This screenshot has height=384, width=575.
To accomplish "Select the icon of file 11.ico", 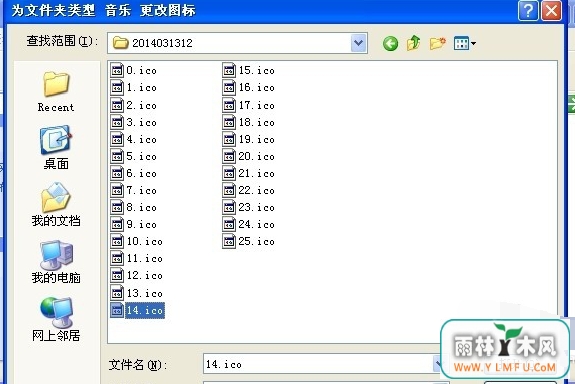I will pos(117,258).
